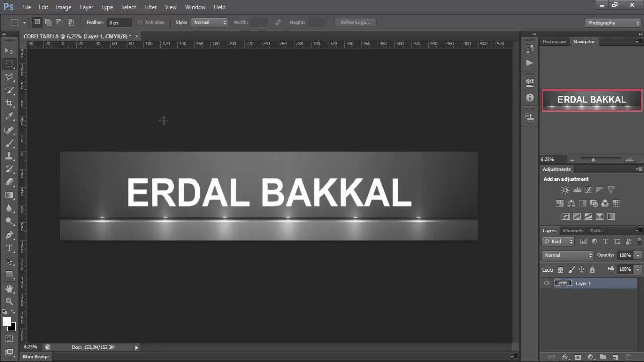Select the Clone Stamp tool

coord(9,156)
